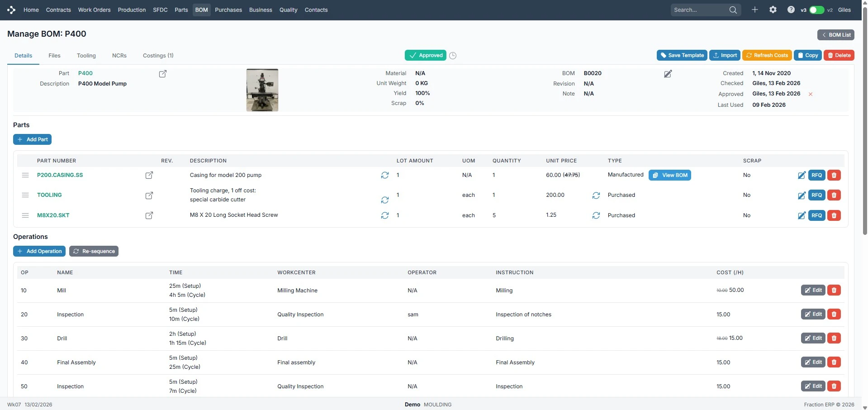Viewport: 868px width, 410px height.
Task: Delete the M8X20.SKT part row
Action: (834, 215)
